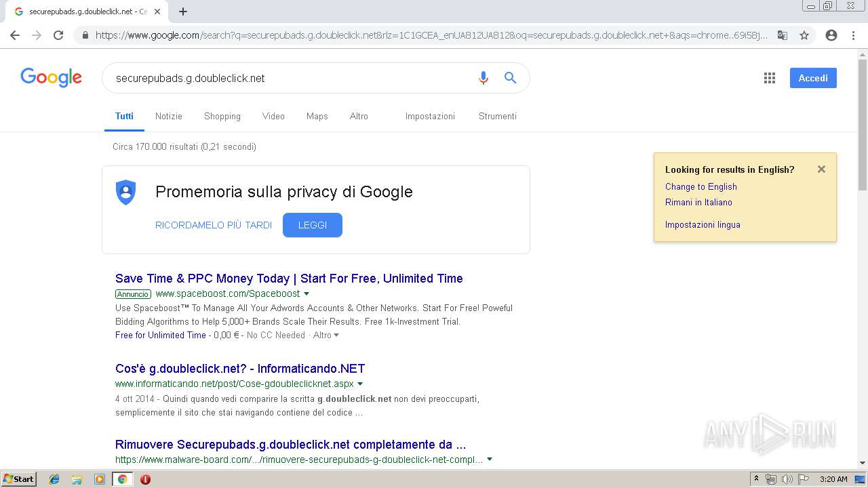Screen dimensions: 868x488
Task: Open Impostazioni lingua link
Action: click(703, 224)
